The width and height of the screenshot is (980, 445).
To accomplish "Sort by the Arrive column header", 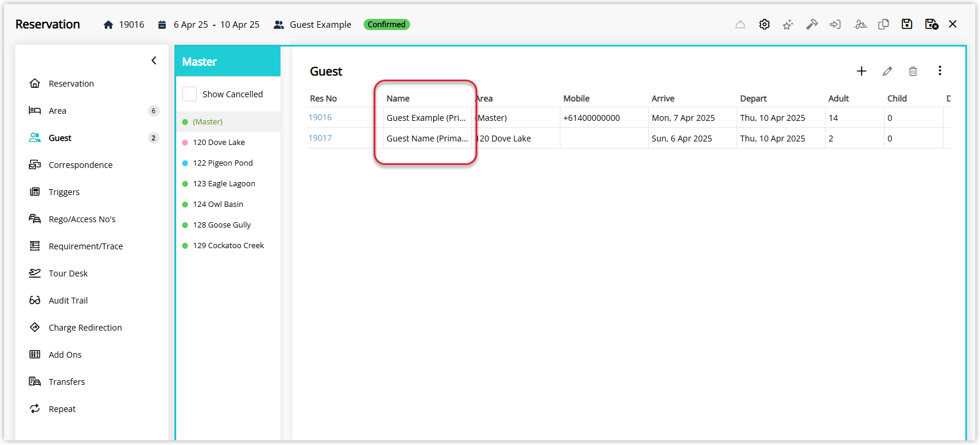I will (663, 98).
